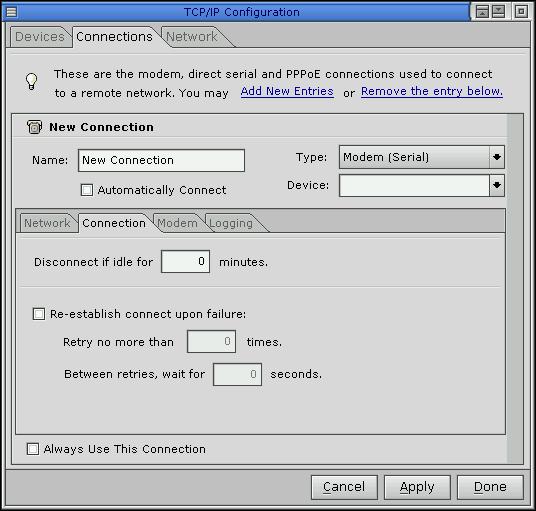
Task: Open the window menu icon in title bar
Action: point(11,12)
